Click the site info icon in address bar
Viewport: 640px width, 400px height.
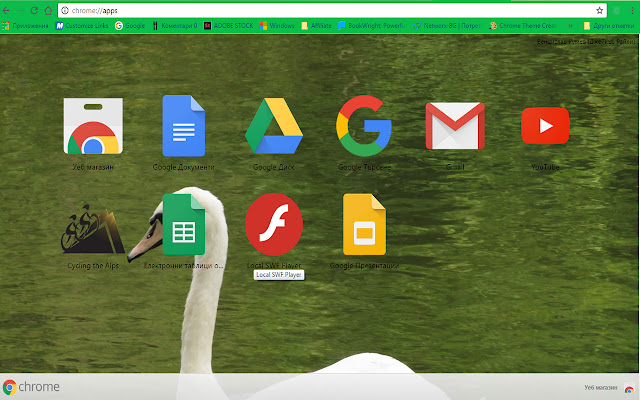point(65,11)
